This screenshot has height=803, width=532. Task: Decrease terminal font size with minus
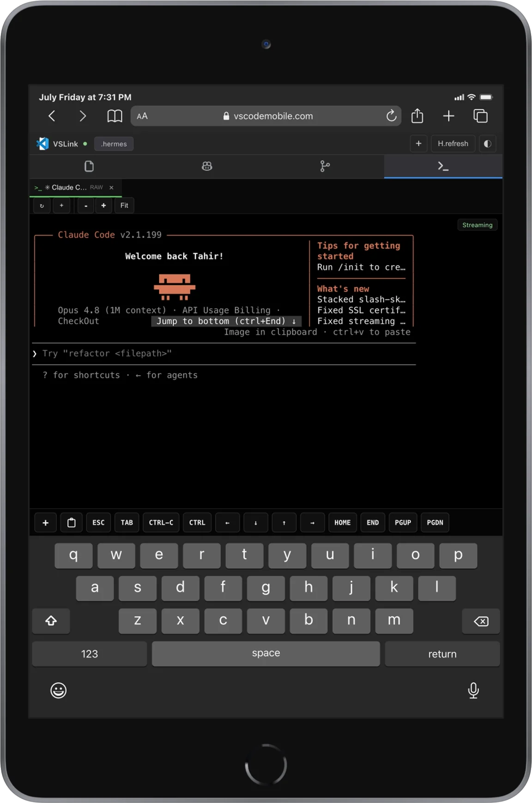86,206
